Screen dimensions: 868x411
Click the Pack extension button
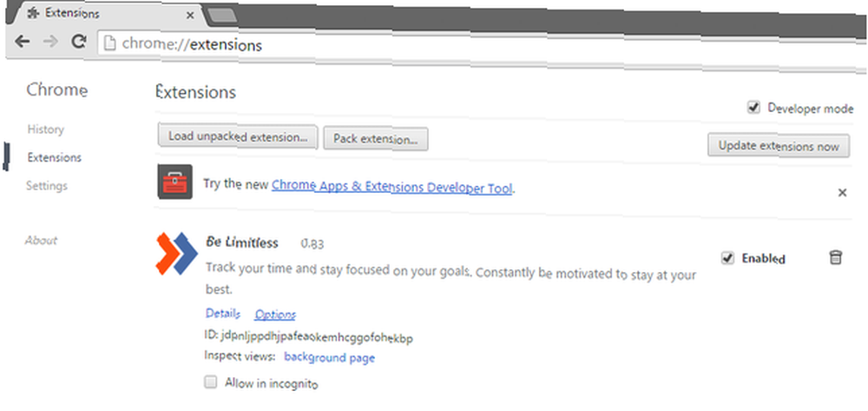(375, 138)
